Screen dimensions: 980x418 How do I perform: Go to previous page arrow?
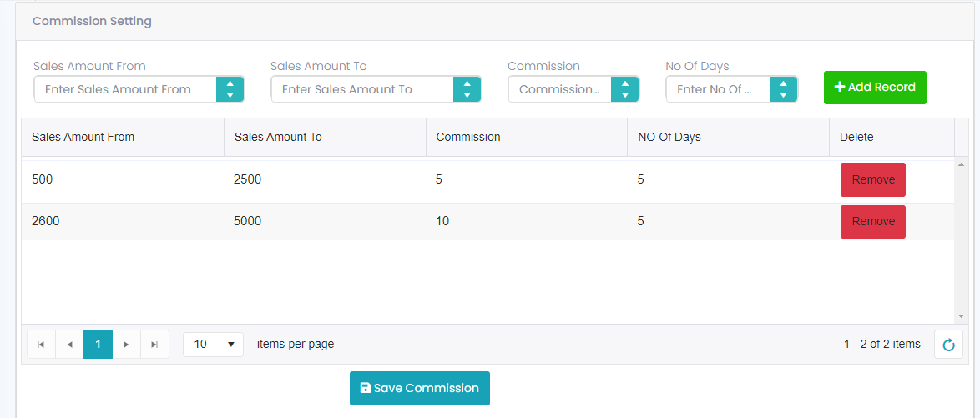(x=69, y=345)
